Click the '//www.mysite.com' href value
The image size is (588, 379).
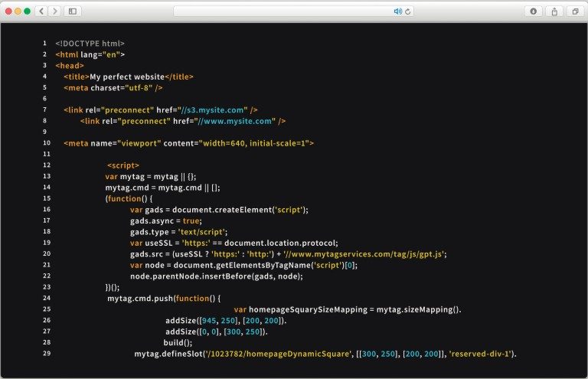point(235,121)
